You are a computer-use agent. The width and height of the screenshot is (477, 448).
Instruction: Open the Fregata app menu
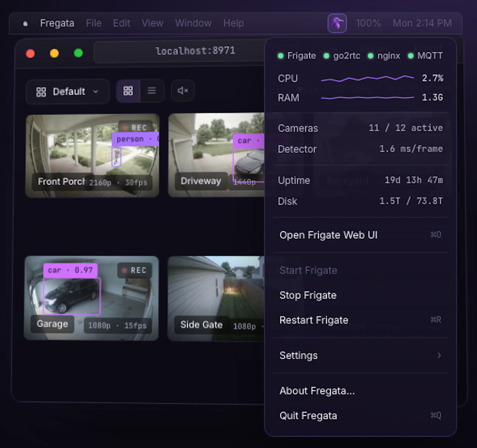click(x=57, y=23)
